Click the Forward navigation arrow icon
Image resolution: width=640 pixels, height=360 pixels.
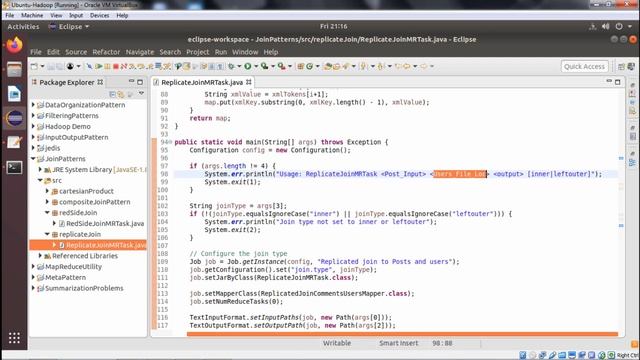(424, 66)
